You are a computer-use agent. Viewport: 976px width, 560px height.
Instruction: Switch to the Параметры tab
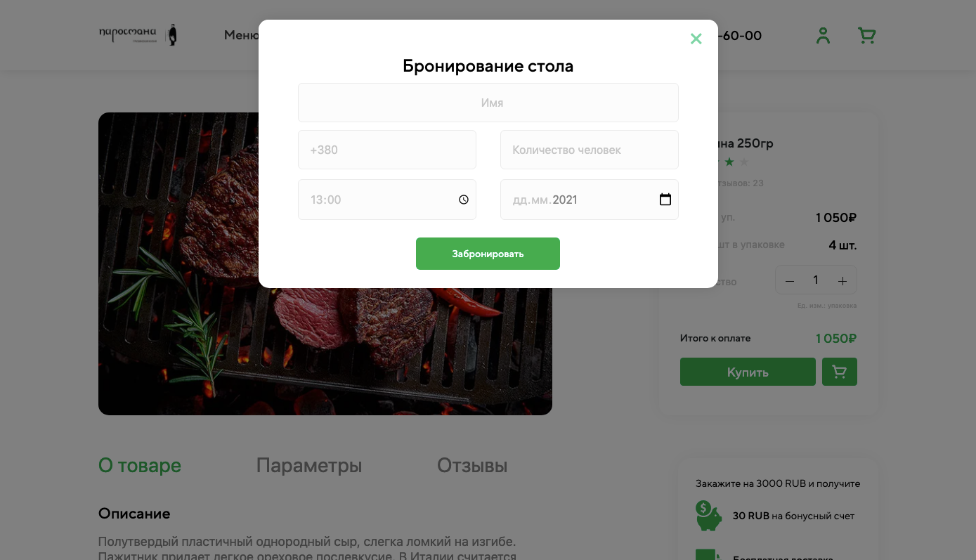309,465
